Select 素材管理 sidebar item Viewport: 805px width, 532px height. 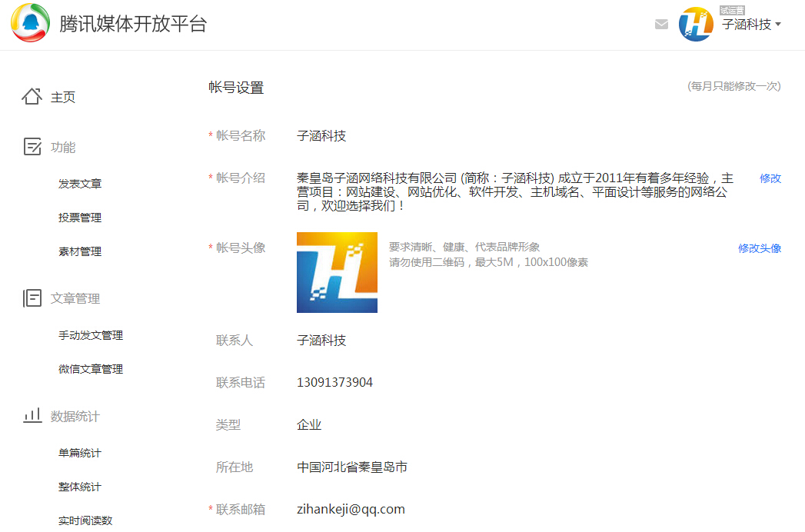pyautogui.click(x=80, y=251)
